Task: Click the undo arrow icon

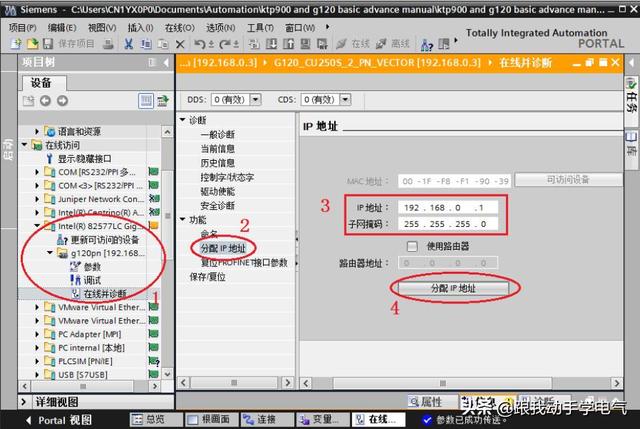Action: click(x=199, y=43)
